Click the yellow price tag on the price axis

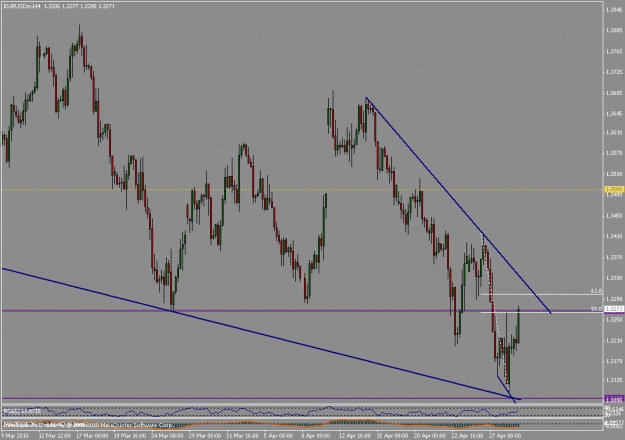[614, 189]
